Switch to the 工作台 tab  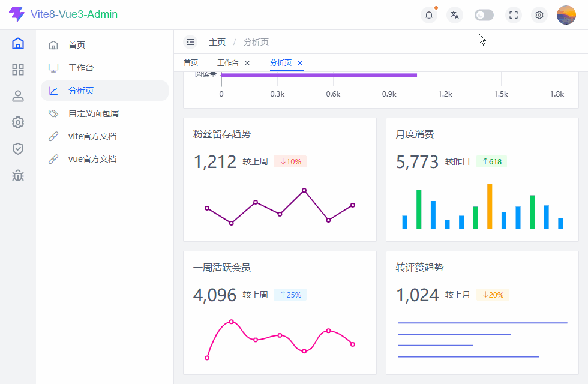[x=228, y=63]
